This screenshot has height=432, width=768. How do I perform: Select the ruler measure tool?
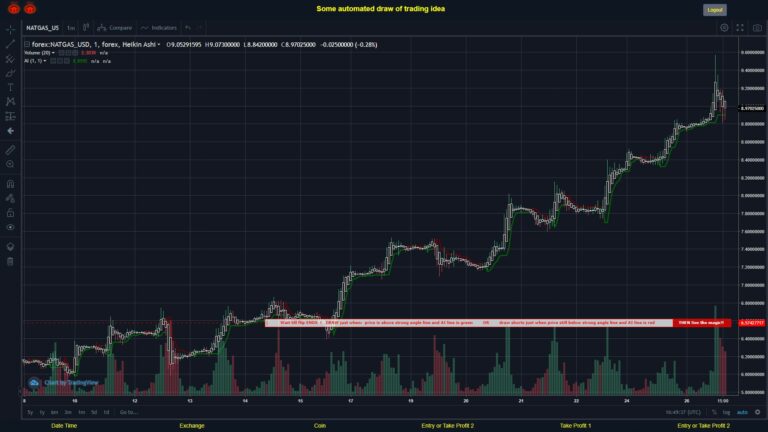pyautogui.click(x=10, y=150)
